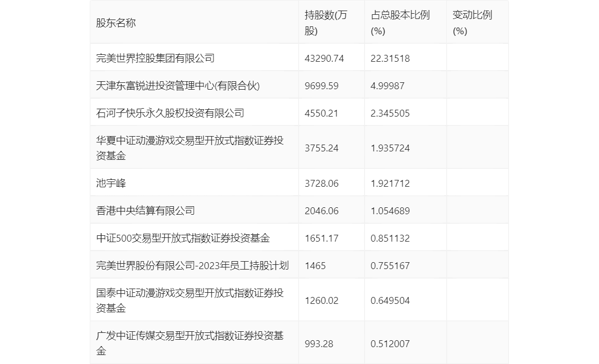Select 天津东富锐进投资管理中心(有限合伙) row name
This screenshot has height=364, width=599.
(x=177, y=85)
